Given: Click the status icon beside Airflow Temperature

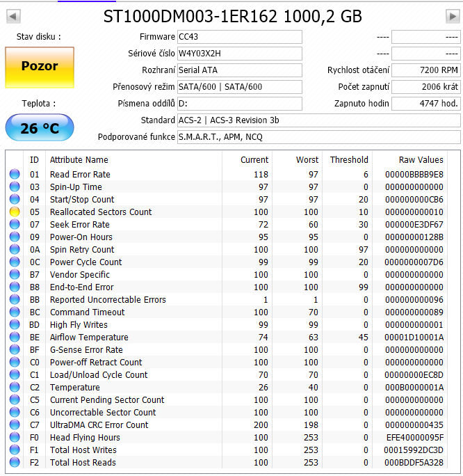Looking at the screenshot, I should point(15,338).
